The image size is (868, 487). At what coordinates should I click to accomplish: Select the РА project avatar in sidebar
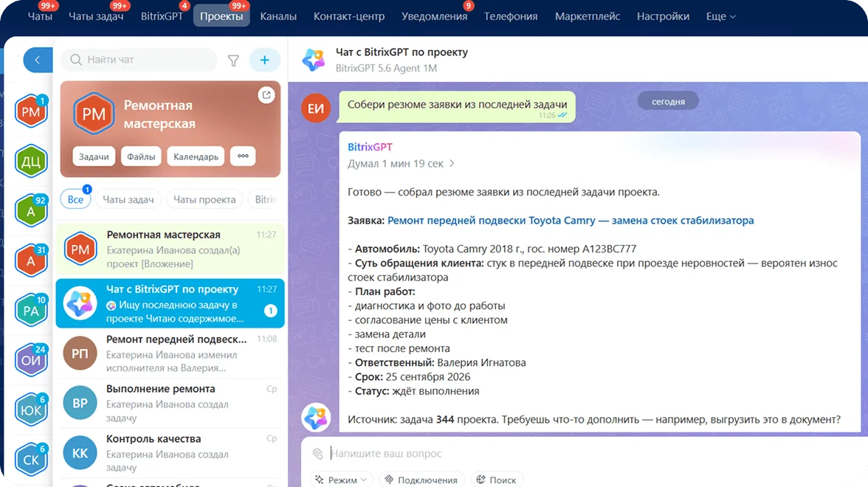(x=31, y=311)
